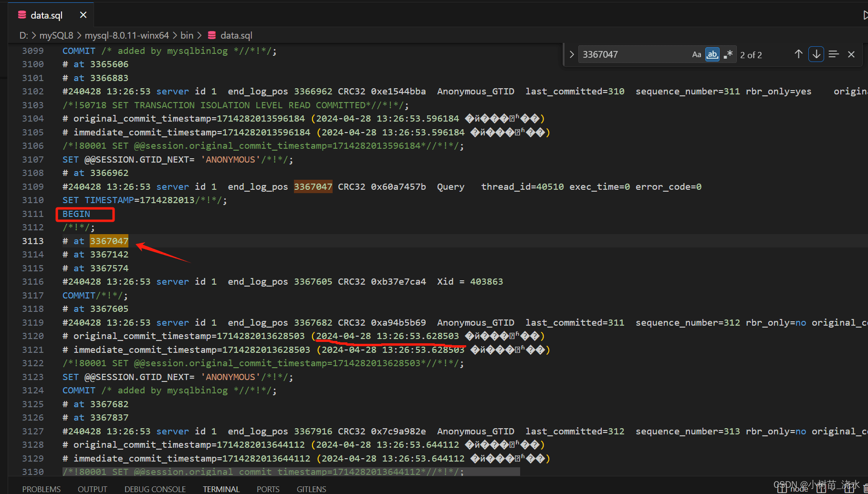Switch to the TERMINAL panel tab

click(221, 489)
